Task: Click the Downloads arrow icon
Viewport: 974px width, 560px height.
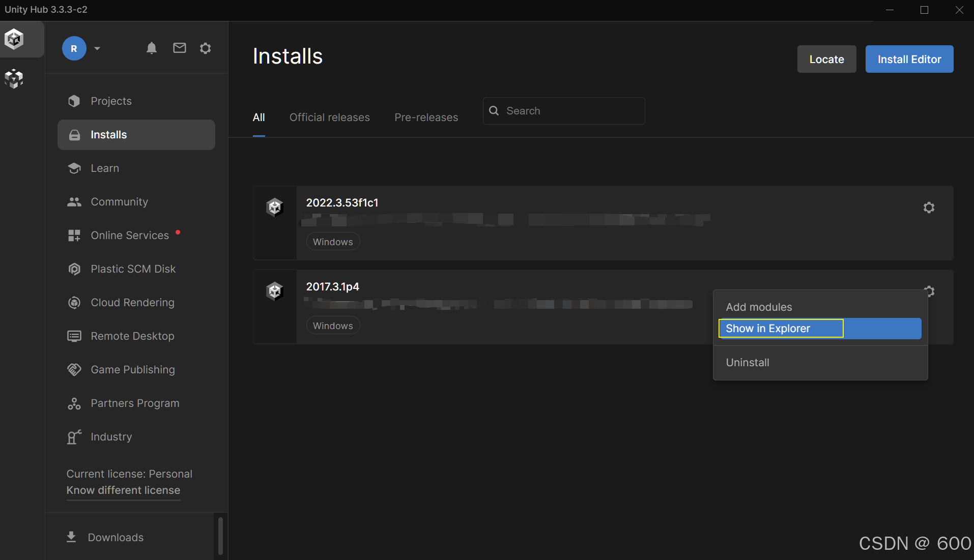Action: click(72, 537)
